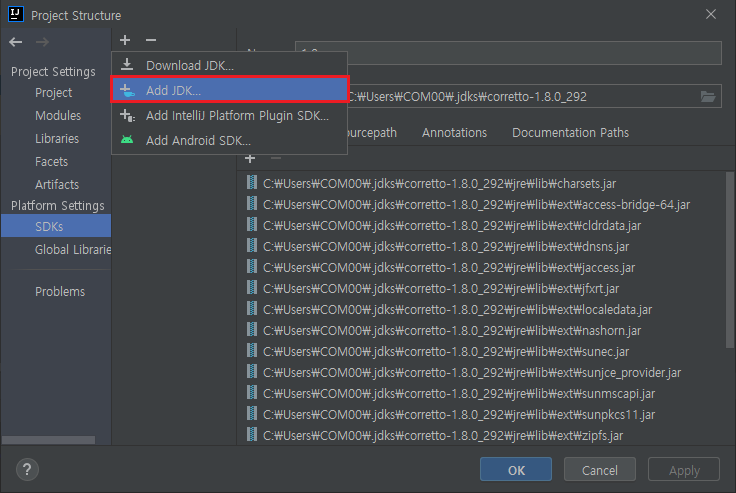Click the Cancel button
The image size is (736, 493).
600,469
